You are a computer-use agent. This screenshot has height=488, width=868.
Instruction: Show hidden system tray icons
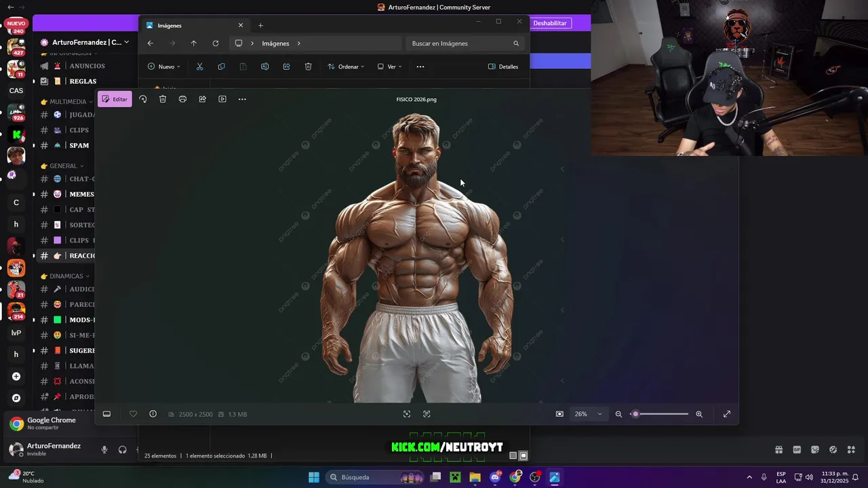[749, 477]
